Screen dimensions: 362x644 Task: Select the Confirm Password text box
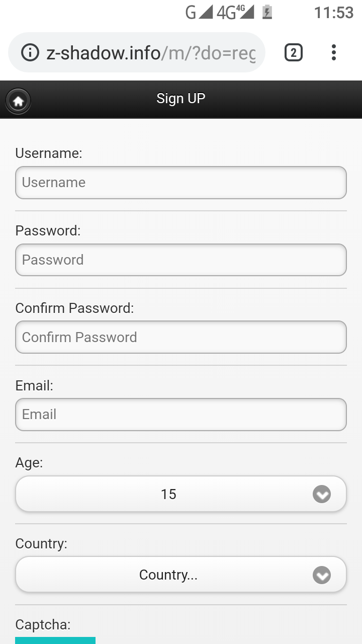click(x=181, y=337)
